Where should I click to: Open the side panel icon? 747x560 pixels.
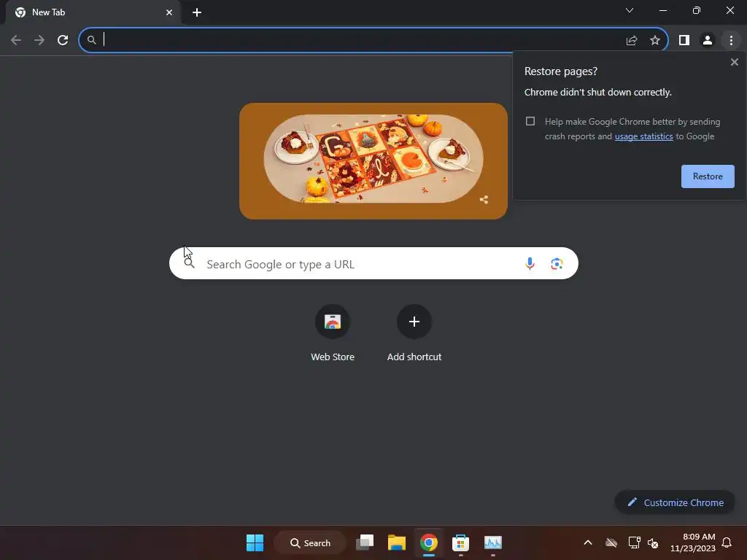pyautogui.click(x=684, y=41)
